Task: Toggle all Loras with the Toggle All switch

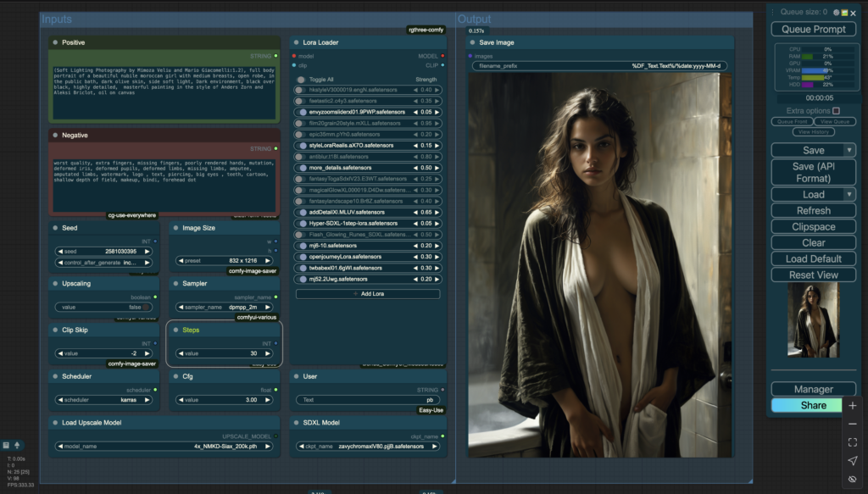Action: 301,79
